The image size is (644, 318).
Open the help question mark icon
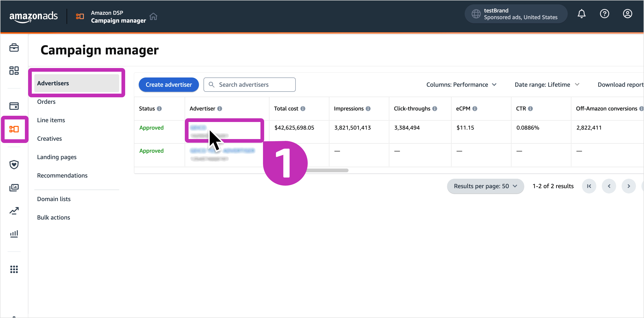coord(604,14)
